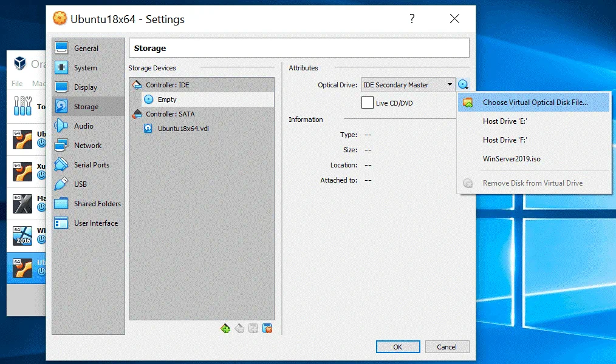Click the help question mark button
This screenshot has height=364, width=616.
coord(412,19)
